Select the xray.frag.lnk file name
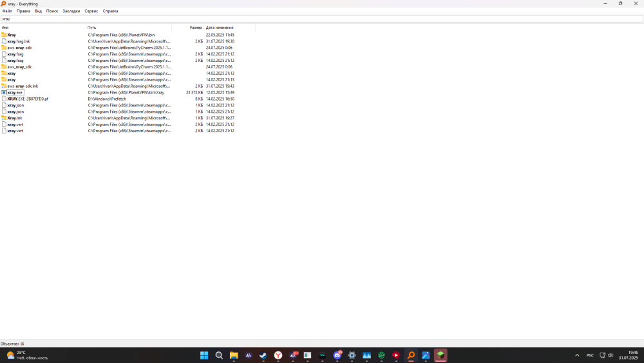Screen dimensions: 644x363 pyautogui.click(x=19, y=41)
